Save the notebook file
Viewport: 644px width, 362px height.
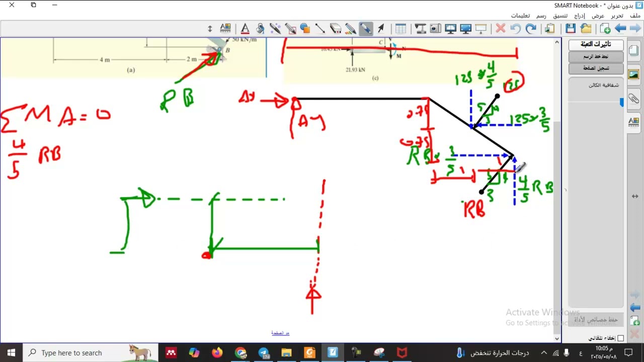[571, 29]
